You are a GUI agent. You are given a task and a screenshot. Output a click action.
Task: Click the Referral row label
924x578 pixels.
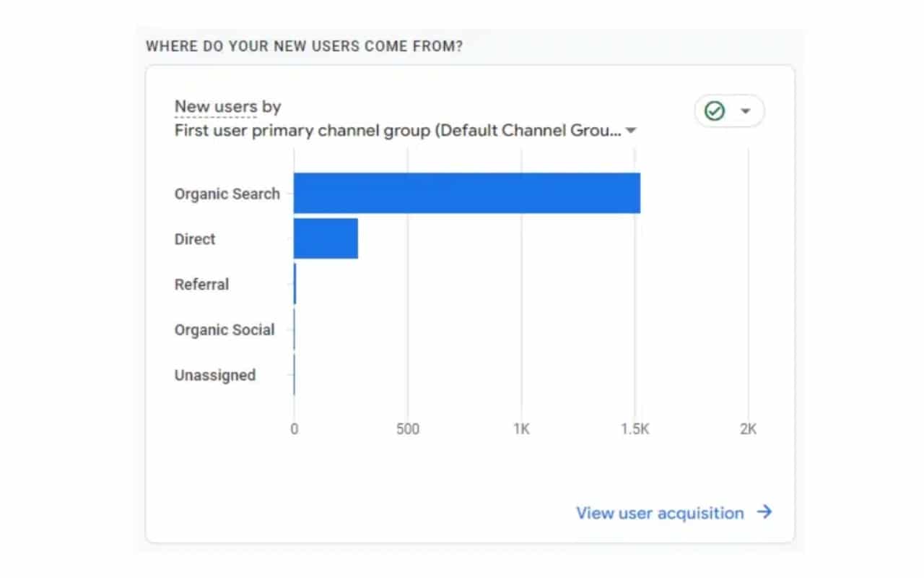pyautogui.click(x=201, y=285)
